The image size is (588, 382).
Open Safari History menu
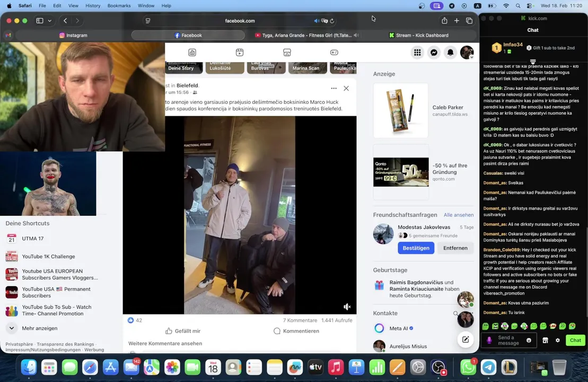point(93,6)
